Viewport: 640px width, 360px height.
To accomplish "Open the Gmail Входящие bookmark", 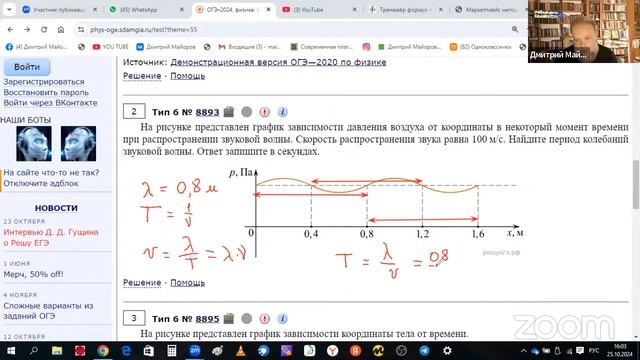I will 250,47.
